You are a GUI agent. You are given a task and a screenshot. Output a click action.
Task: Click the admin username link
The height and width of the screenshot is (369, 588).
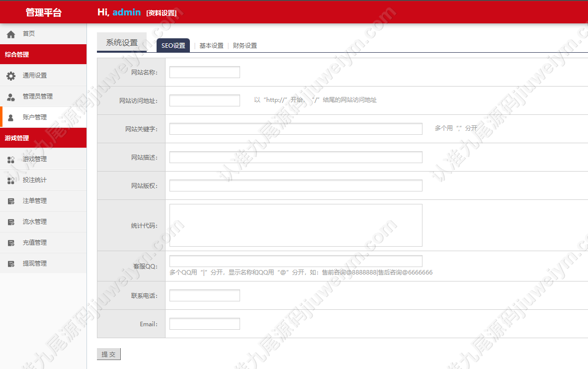pyautogui.click(x=127, y=12)
